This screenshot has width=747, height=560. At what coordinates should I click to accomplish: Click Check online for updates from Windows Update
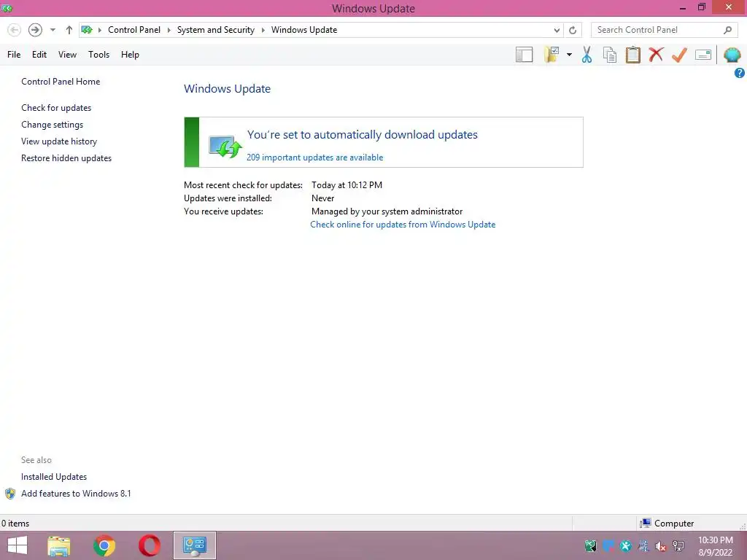[x=403, y=225]
